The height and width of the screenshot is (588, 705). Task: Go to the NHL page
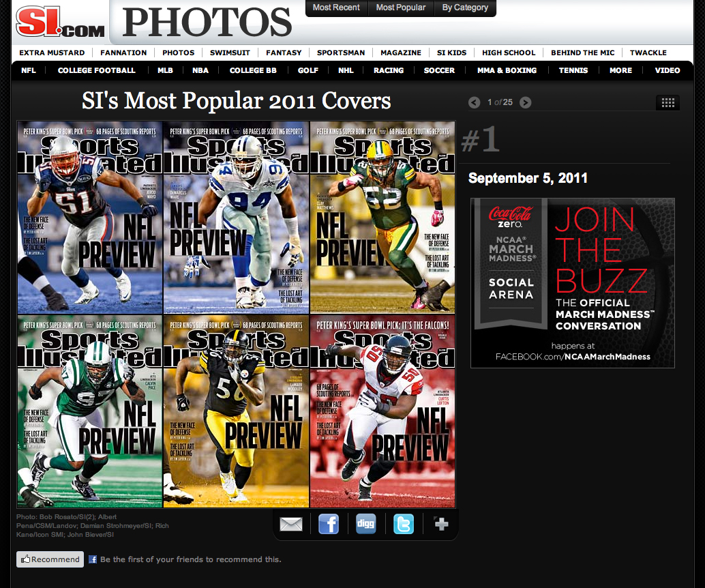(346, 70)
